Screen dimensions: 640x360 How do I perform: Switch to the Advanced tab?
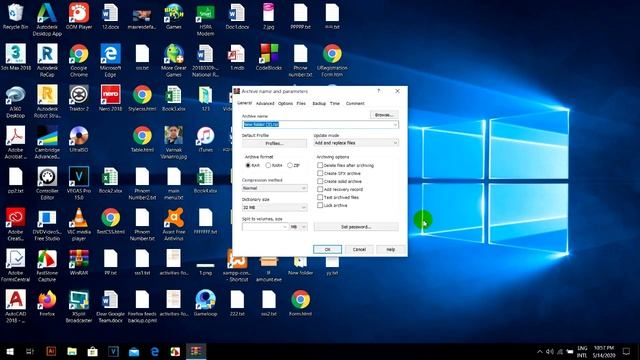(x=265, y=104)
